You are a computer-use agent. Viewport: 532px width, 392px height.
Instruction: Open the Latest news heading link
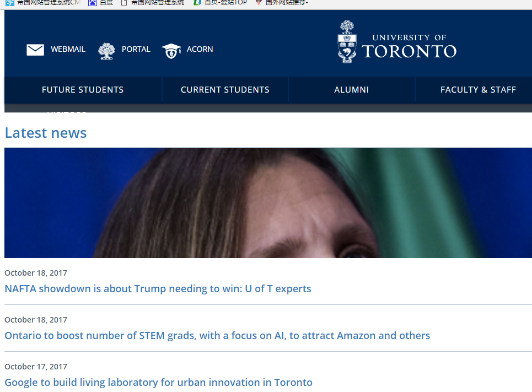(x=46, y=133)
